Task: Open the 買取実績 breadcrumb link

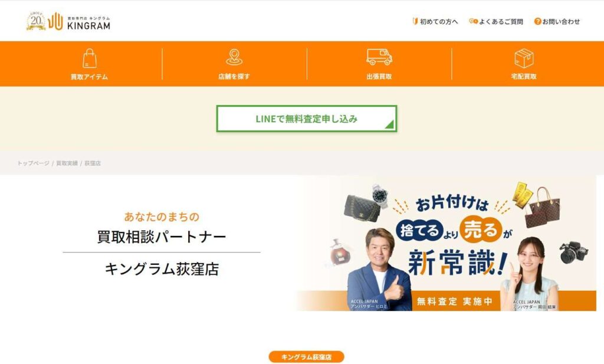Action: (67, 163)
